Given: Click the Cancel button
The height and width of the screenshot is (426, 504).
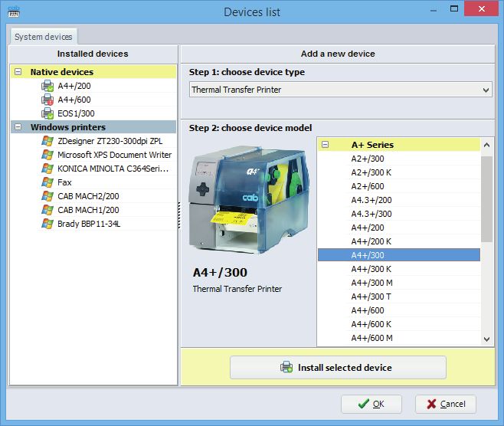Looking at the screenshot, I should (x=446, y=404).
